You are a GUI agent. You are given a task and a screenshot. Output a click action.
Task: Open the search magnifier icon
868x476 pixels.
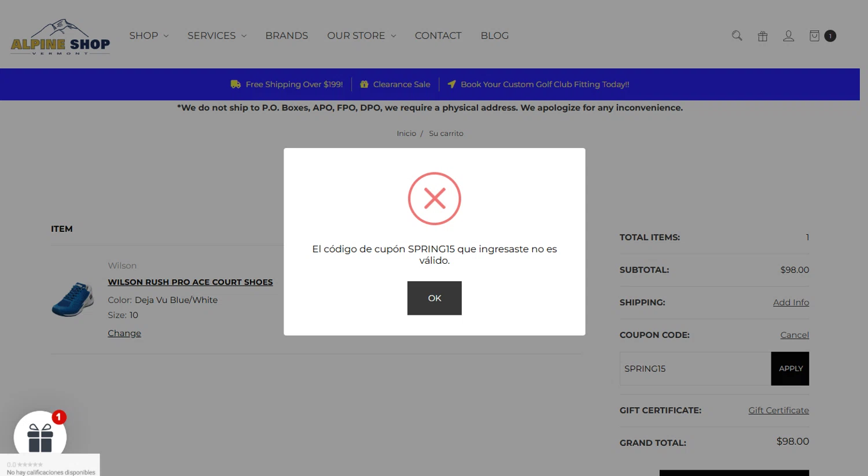click(x=737, y=36)
